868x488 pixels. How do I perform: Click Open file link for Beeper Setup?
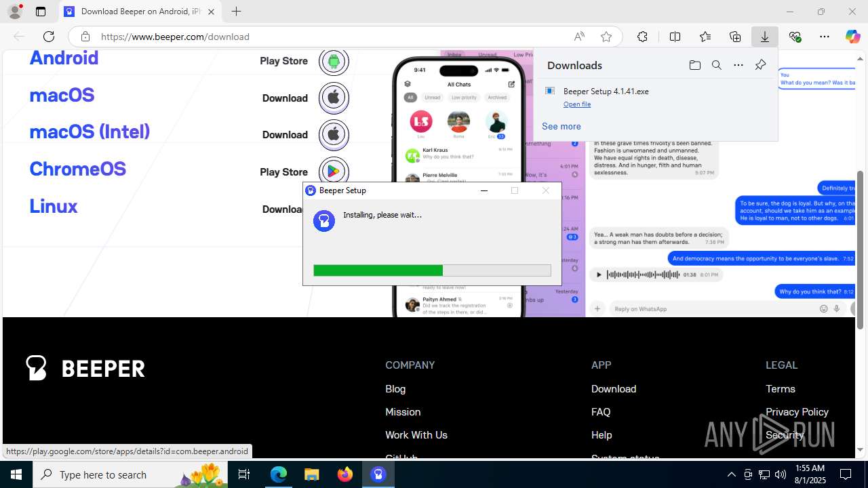click(577, 104)
